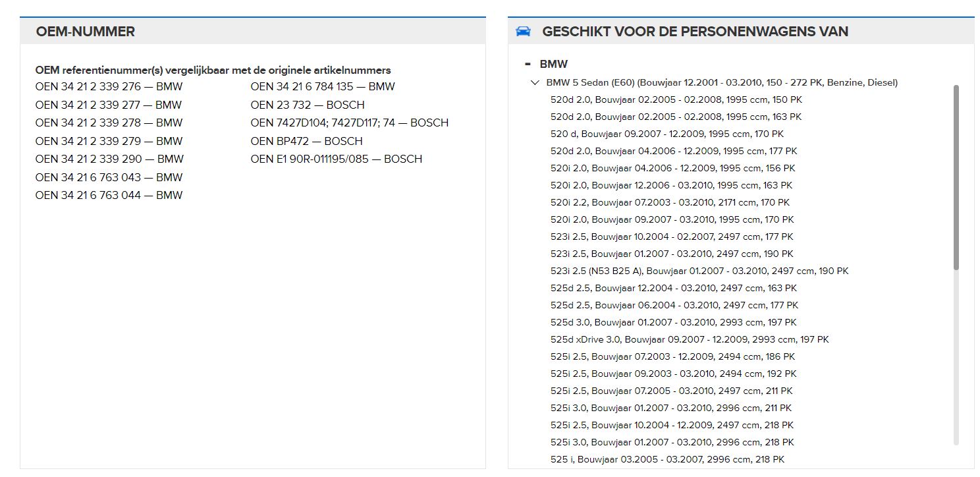Select OEN 23 732 — BOSCH
The image size is (980, 477).
[308, 105]
